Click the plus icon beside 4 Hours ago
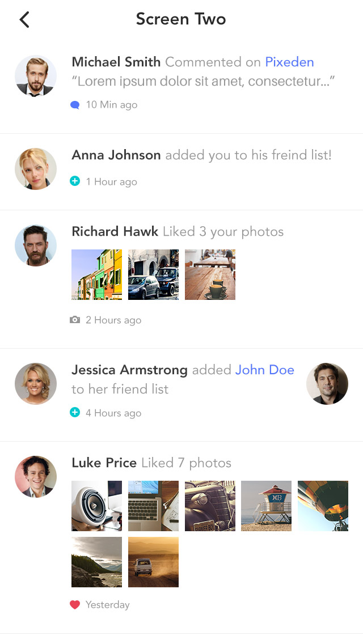 tap(75, 413)
